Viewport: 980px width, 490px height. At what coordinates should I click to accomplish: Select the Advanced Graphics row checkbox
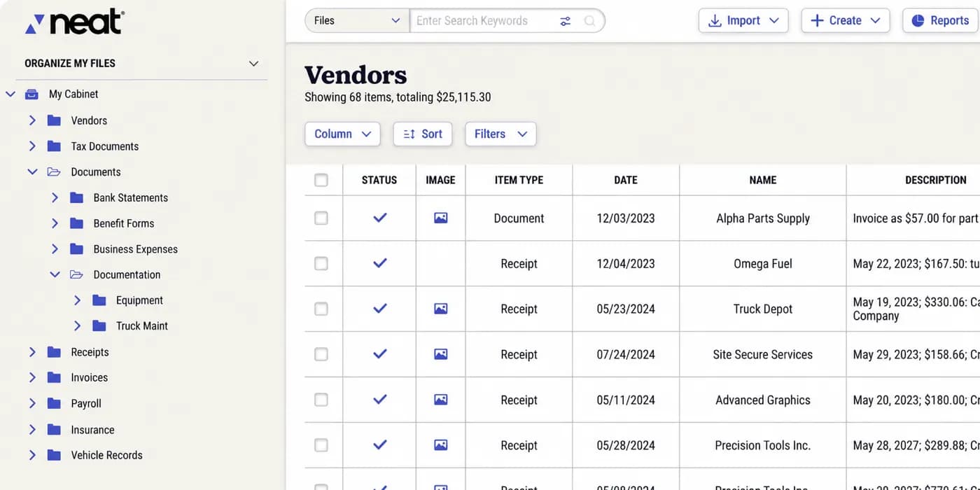321,400
